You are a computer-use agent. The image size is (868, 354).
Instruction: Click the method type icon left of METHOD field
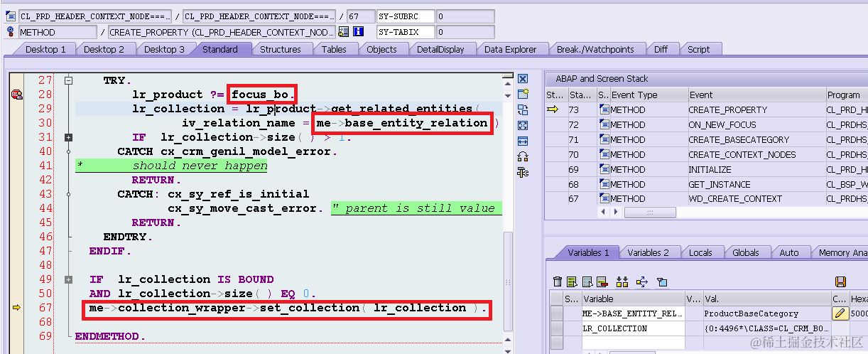coord(11,32)
